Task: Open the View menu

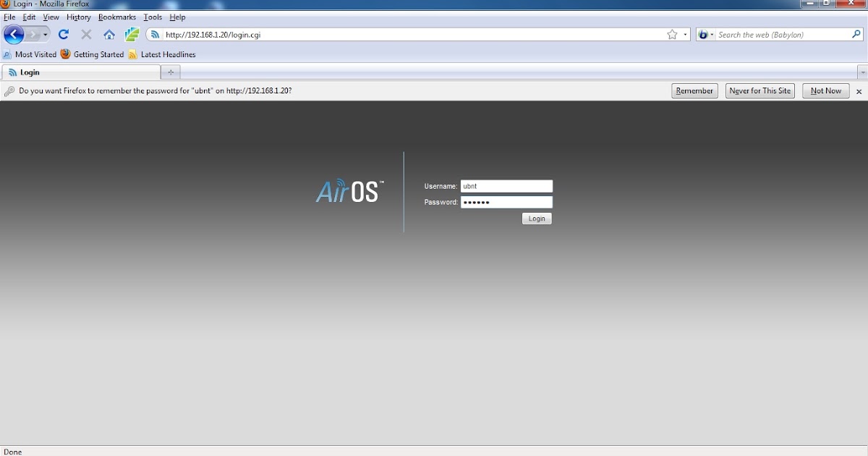Action: (51, 17)
